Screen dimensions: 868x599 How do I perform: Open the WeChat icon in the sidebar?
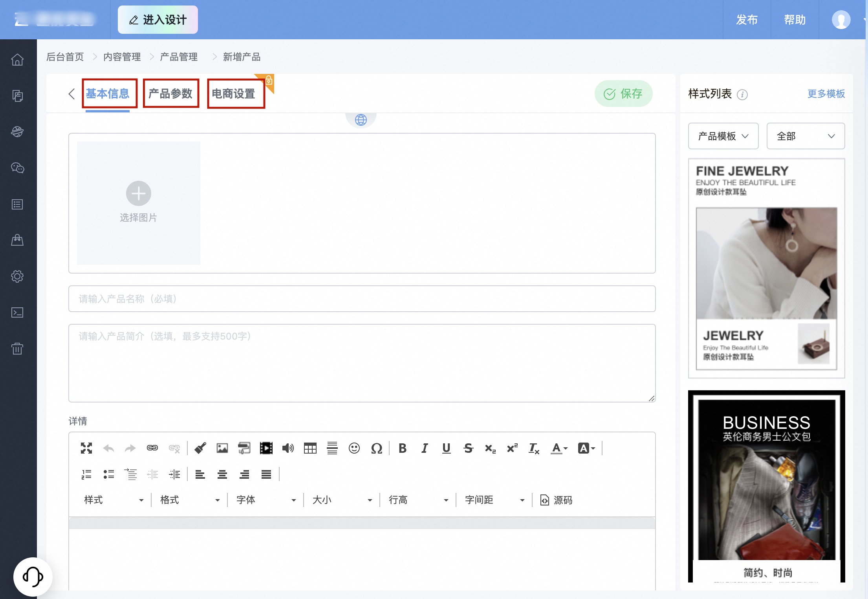coord(17,168)
